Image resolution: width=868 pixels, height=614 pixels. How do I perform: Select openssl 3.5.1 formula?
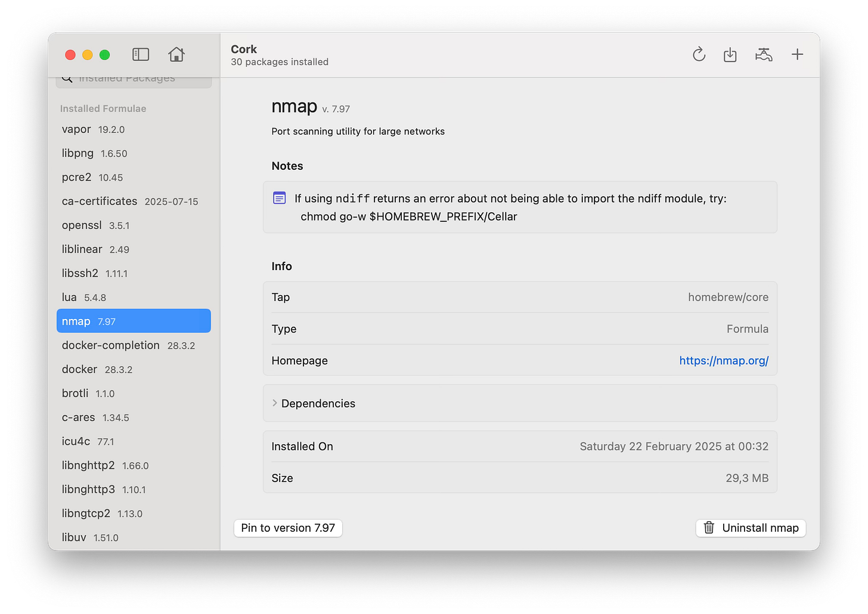pos(134,225)
